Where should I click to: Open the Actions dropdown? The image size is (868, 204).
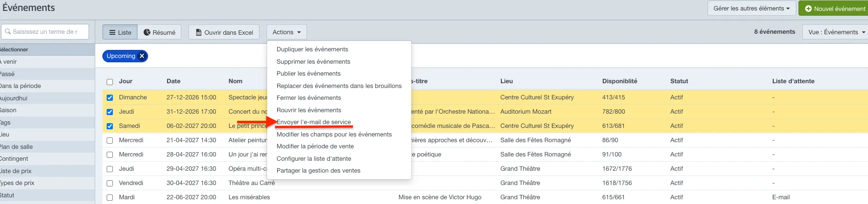point(287,32)
